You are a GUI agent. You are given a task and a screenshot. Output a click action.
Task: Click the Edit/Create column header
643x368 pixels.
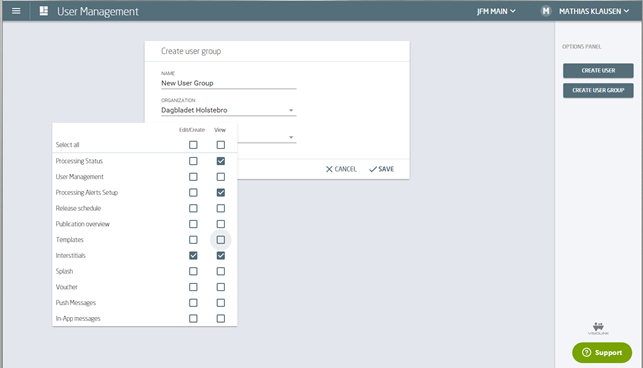[192, 130]
